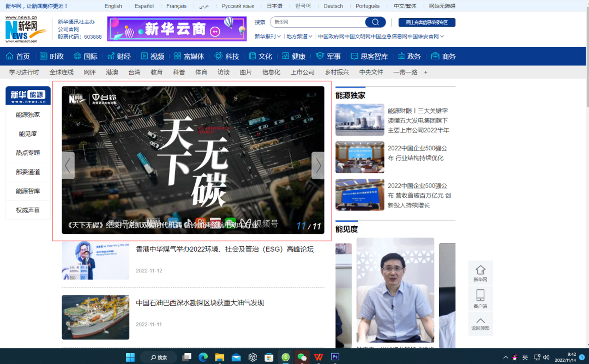Open the 富媒体 section

[x=189, y=56]
